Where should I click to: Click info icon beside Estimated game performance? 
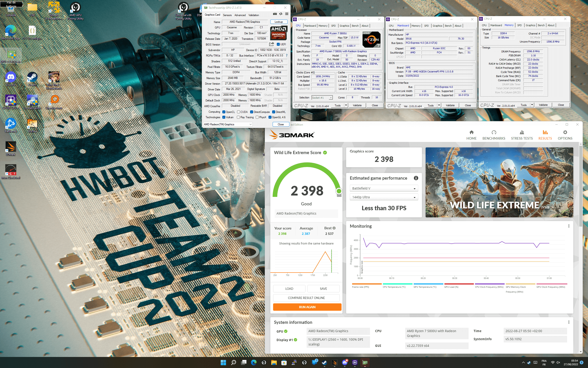416,178
